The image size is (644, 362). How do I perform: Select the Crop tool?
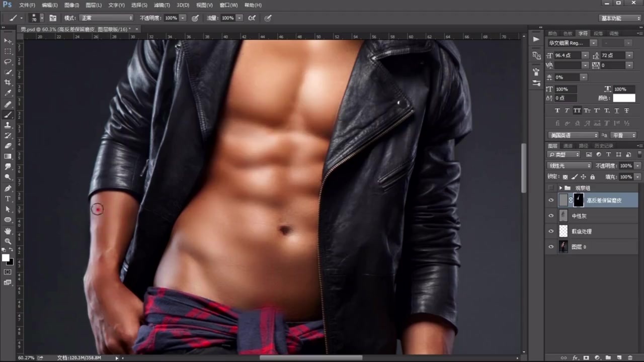coord(8,82)
